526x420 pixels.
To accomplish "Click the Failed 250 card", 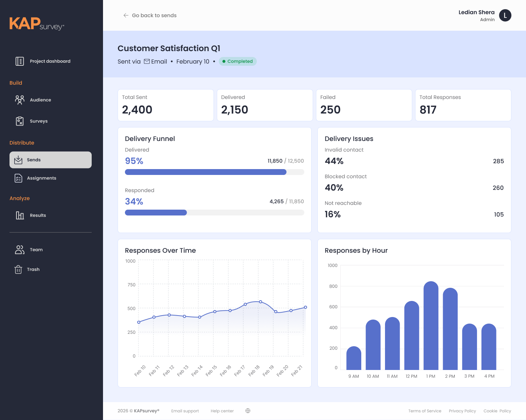I will (x=364, y=105).
